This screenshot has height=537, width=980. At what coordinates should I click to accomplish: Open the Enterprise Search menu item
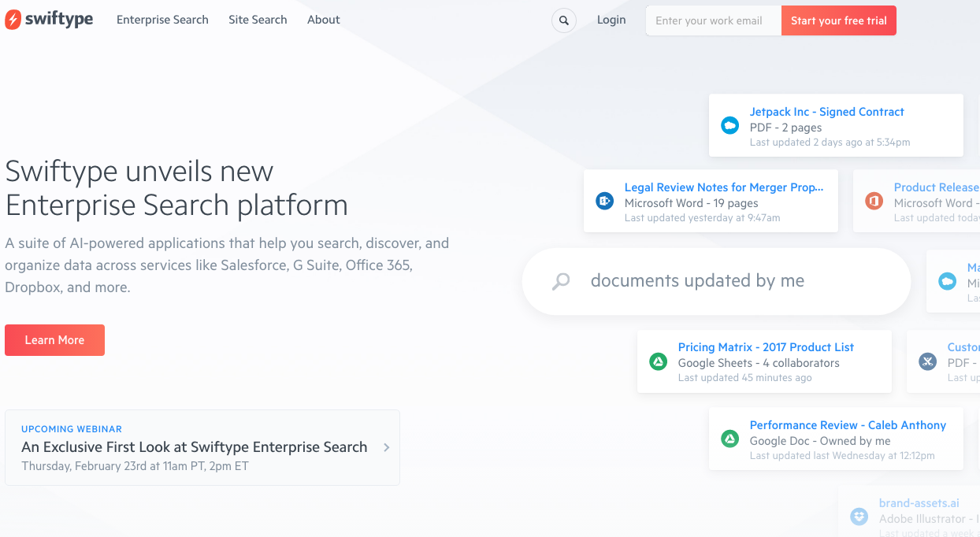pyautogui.click(x=162, y=20)
